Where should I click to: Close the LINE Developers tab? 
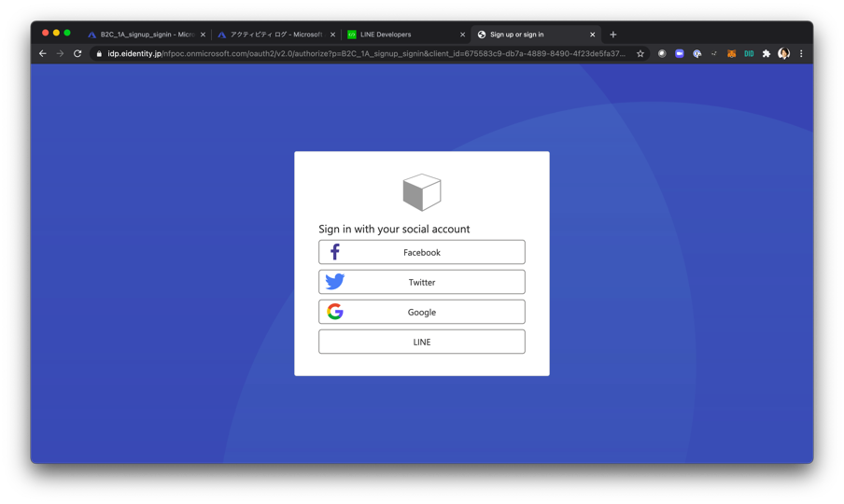pos(462,35)
